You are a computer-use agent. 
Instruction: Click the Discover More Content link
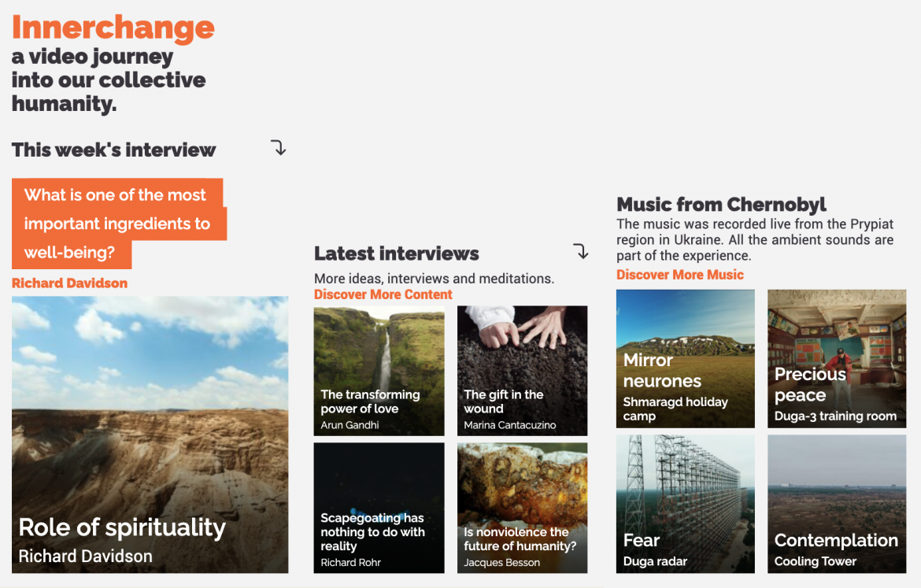(382, 294)
